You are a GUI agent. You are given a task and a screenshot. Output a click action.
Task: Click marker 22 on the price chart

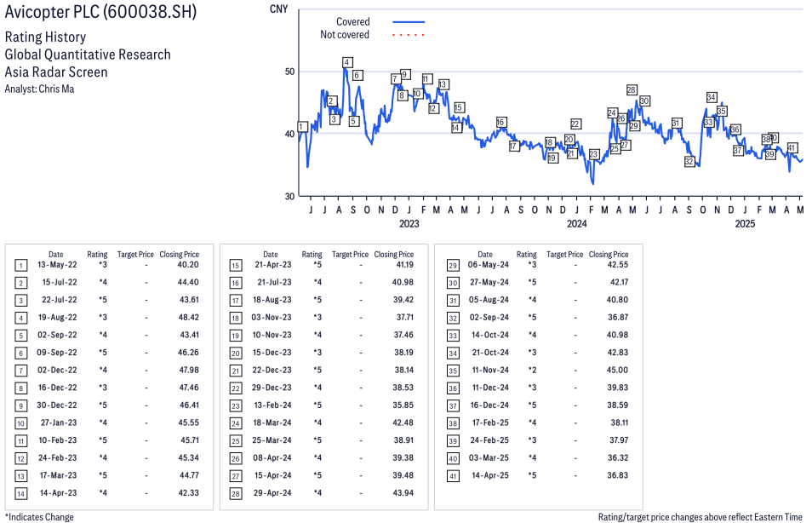tap(575, 124)
